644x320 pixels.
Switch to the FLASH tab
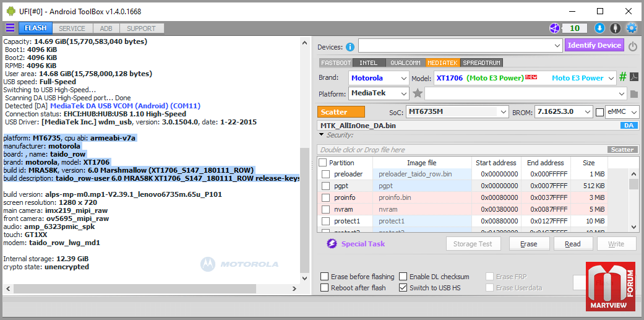click(x=35, y=28)
